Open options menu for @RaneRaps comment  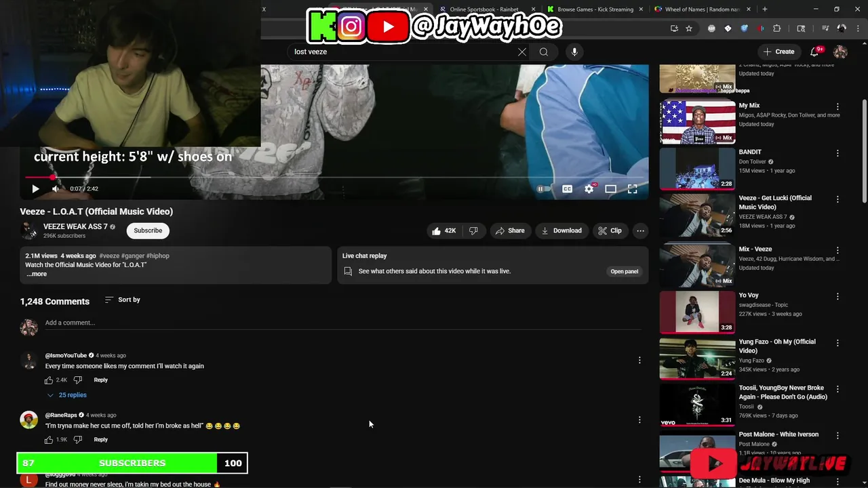[x=639, y=420]
